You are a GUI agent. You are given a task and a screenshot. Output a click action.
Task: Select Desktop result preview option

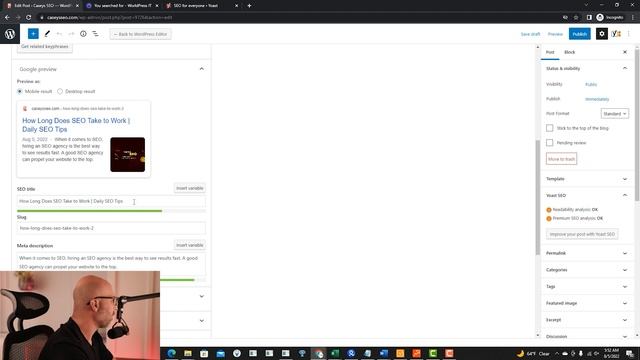click(60, 91)
